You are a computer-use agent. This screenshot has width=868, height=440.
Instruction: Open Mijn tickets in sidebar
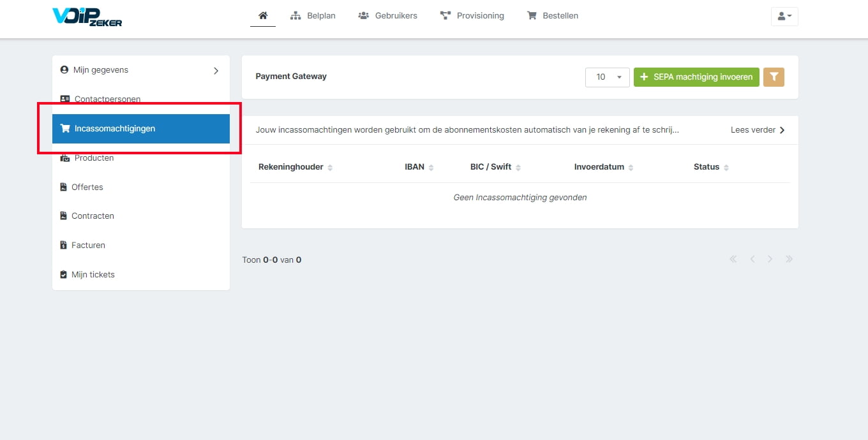(140, 274)
